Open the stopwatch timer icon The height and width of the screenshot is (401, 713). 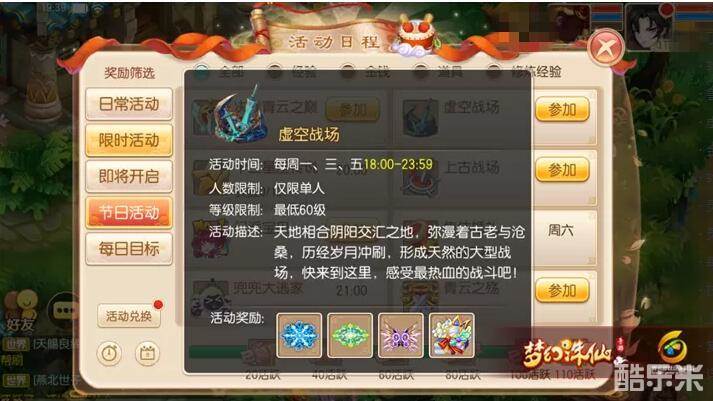point(109,353)
